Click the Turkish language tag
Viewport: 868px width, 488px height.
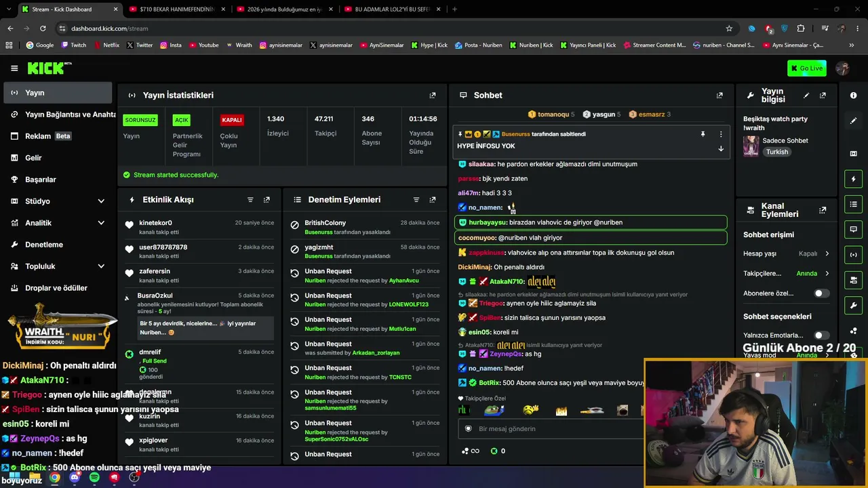tap(777, 152)
